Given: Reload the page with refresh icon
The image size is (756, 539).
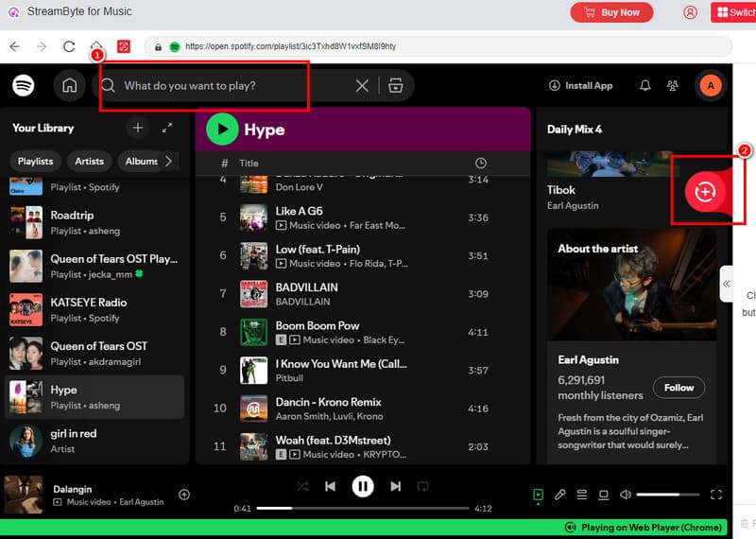Looking at the screenshot, I should [69, 46].
